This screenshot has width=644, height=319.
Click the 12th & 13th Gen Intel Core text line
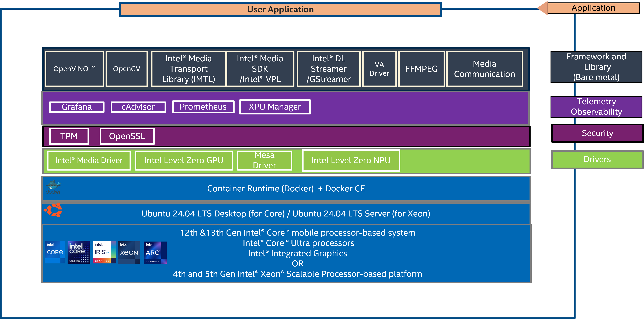coord(298,233)
